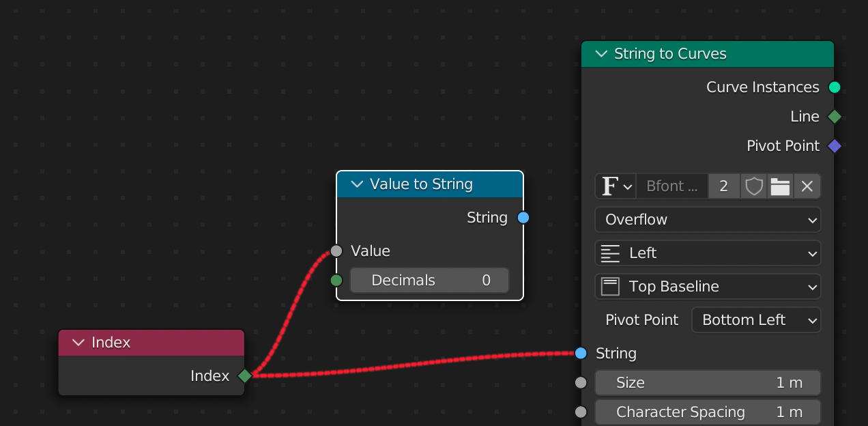
Task: Select the Value to String node title
Action: coord(421,184)
